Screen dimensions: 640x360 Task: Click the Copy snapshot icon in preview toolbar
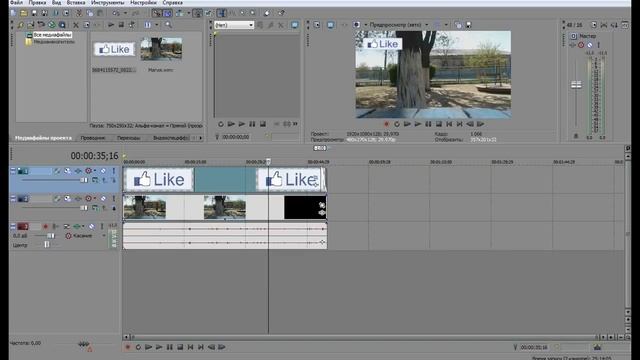click(458, 25)
